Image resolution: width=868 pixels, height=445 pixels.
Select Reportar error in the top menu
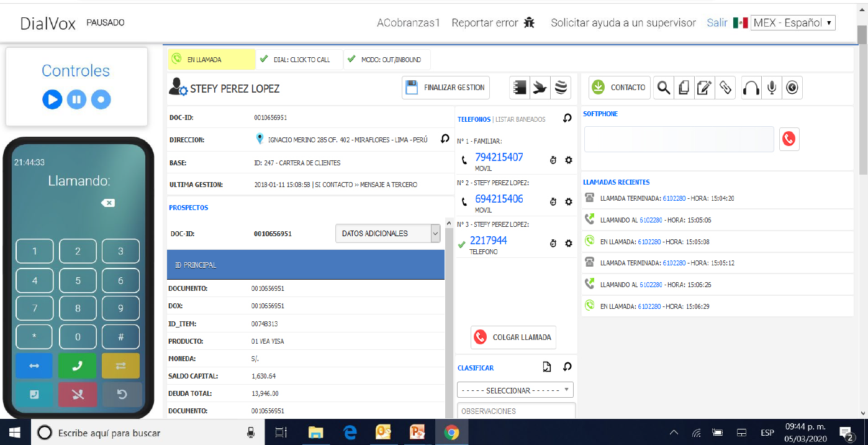tap(487, 22)
